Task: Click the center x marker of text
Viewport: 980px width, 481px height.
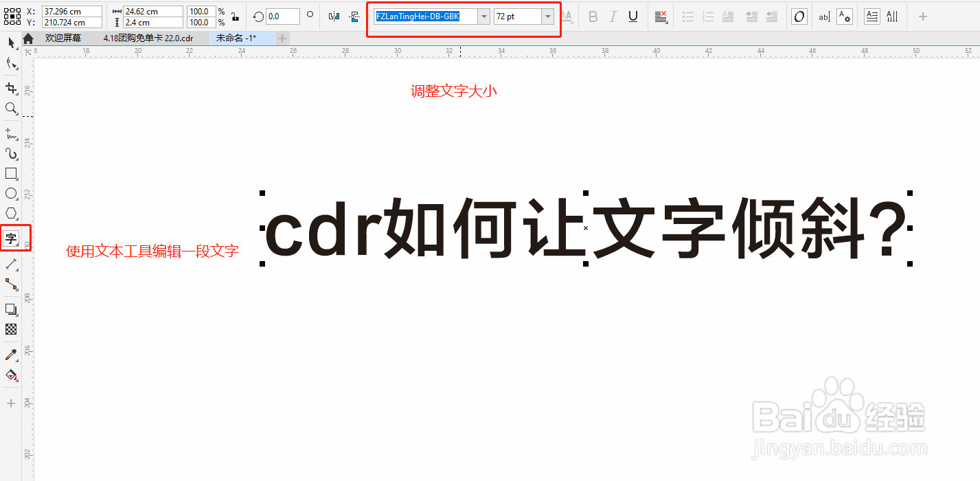Action: 586,227
